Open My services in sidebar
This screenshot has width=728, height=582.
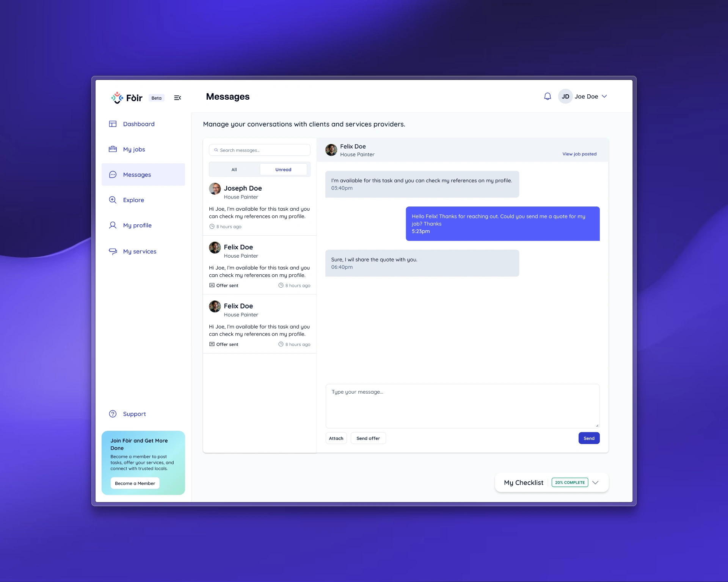[143, 252]
